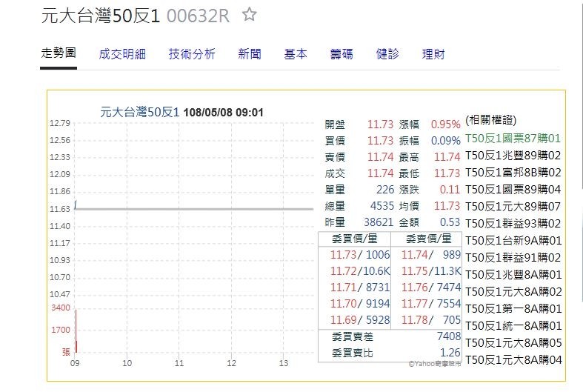The image size is (583, 392).
Task: Click the 3400 volume axis label
Action: (61, 308)
